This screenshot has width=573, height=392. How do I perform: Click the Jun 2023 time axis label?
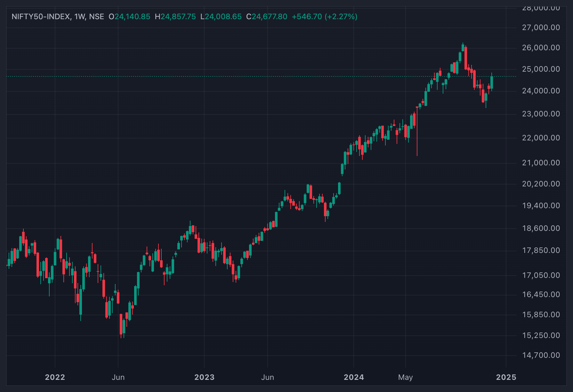click(268, 377)
